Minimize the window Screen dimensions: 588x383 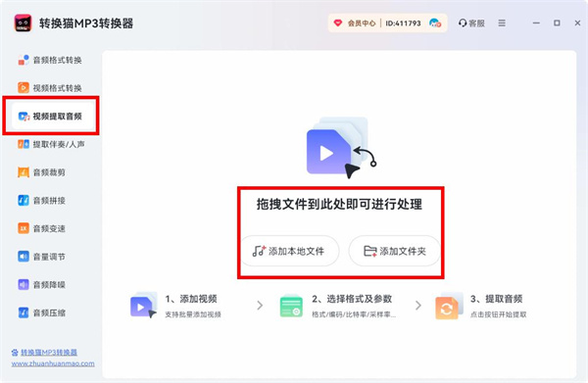point(537,24)
